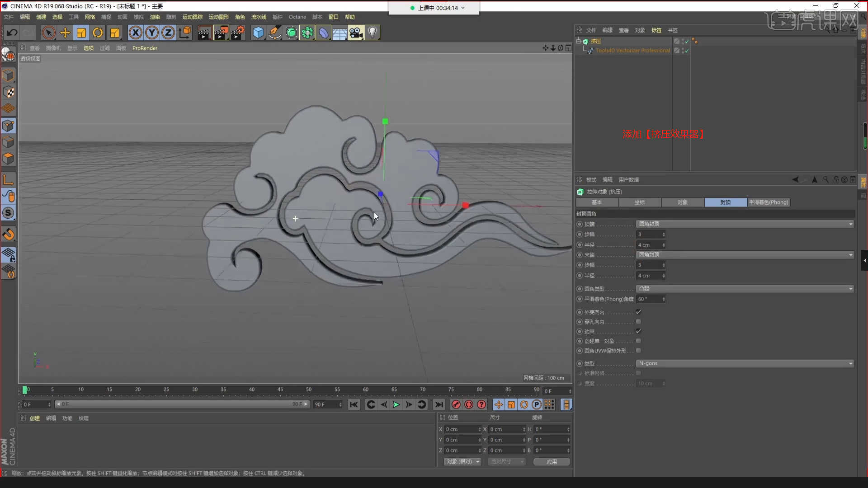
Task: Toggle the 穿孔向内 checkbox
Action: click(x=638, y=322)
